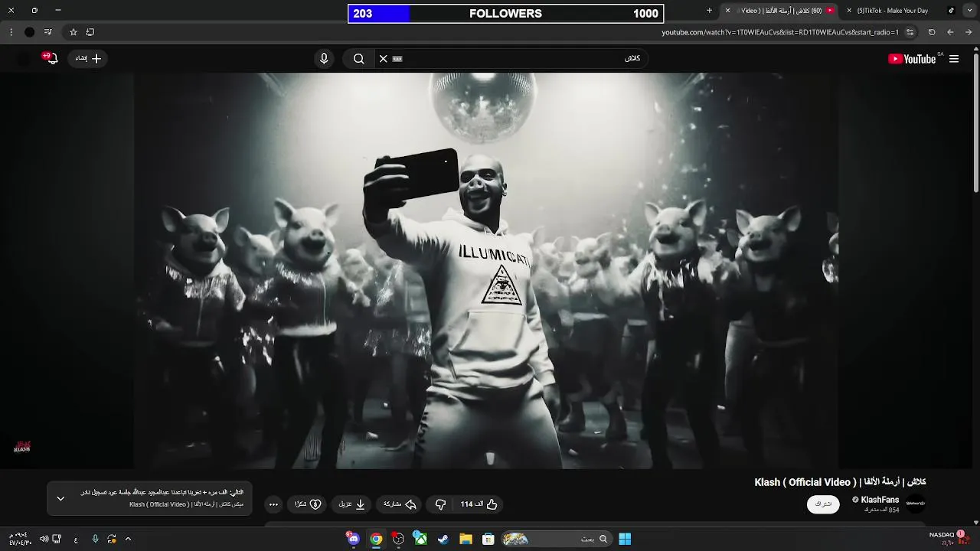Show hidden system tray icons
Image resolution: width=980 pixels, height=551 pixels.
pos(128,539)
